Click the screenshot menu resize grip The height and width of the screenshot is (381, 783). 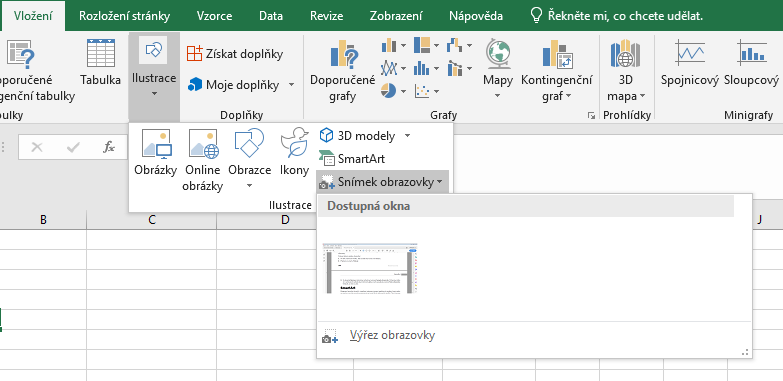click(746, 353)
